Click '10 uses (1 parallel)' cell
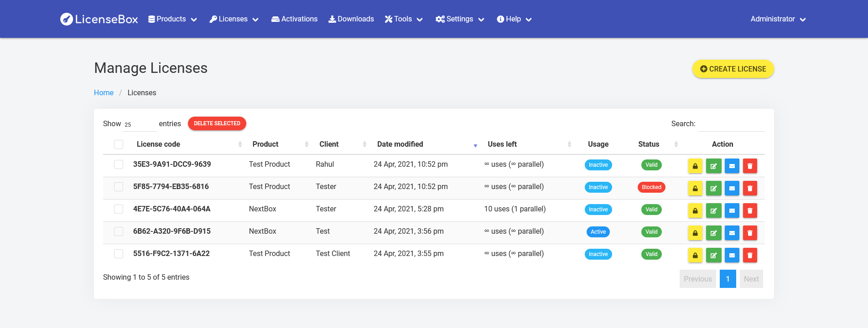 point(515,209)
